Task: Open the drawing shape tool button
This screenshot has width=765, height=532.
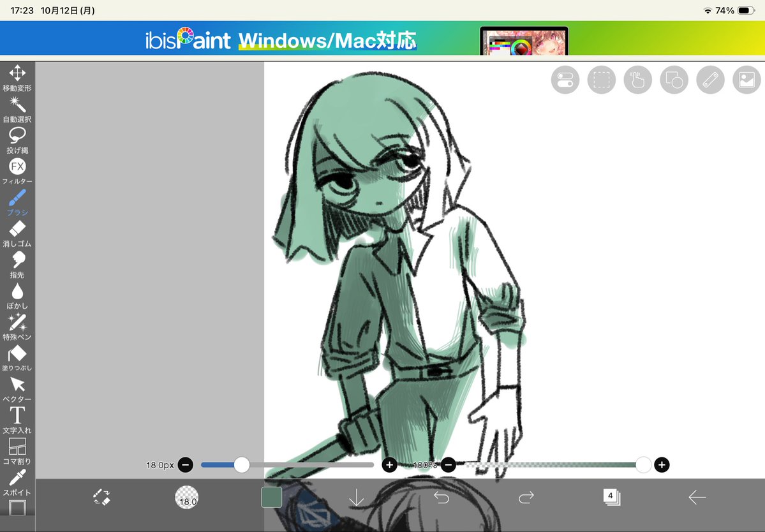Action: [x=674, y=80]
